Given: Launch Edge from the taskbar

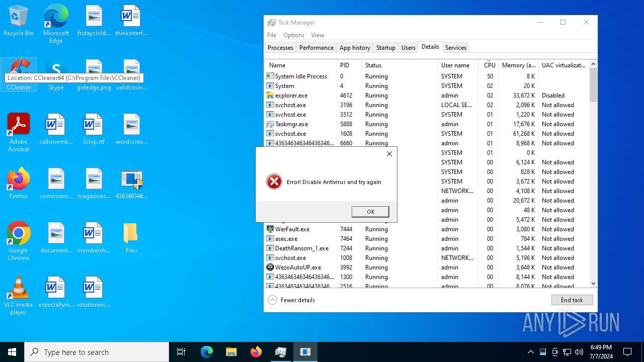Looking at the screenshot, I should pyautogui.click(x=207, y=352).
